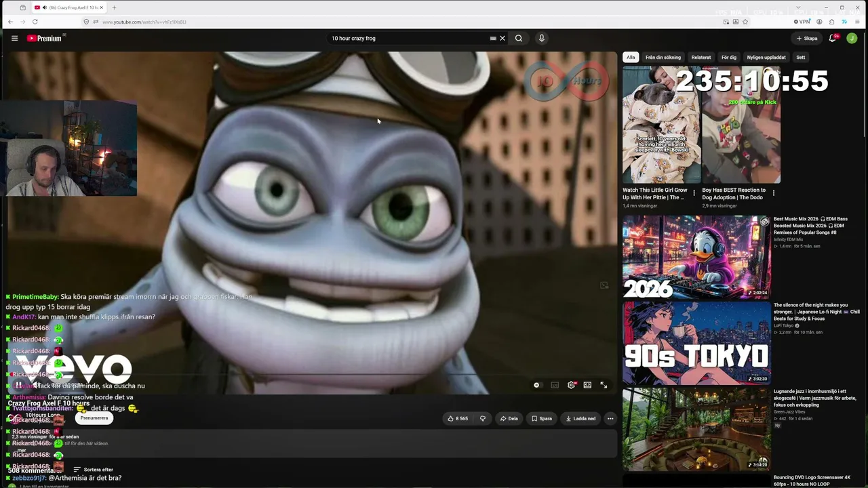Save the video with Spara
The height and width of the screenshot is (488, 868).
[x=542, y=418]
